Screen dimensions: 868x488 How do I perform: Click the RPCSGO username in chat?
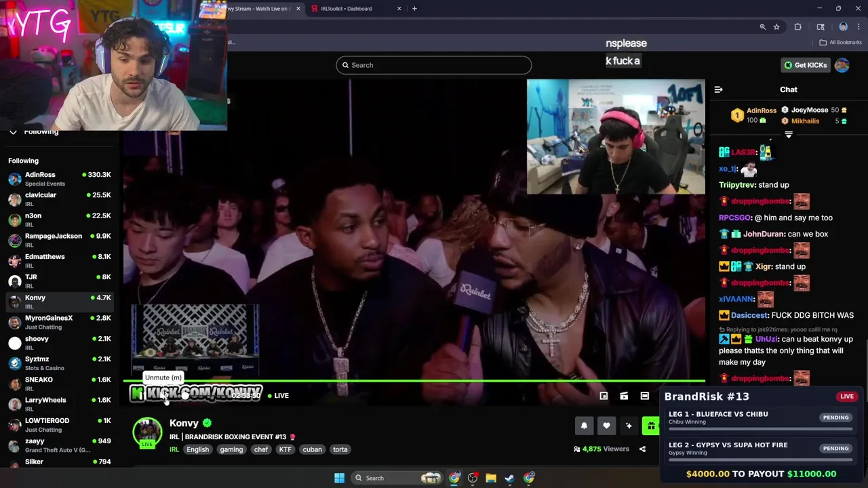(735, 218)
